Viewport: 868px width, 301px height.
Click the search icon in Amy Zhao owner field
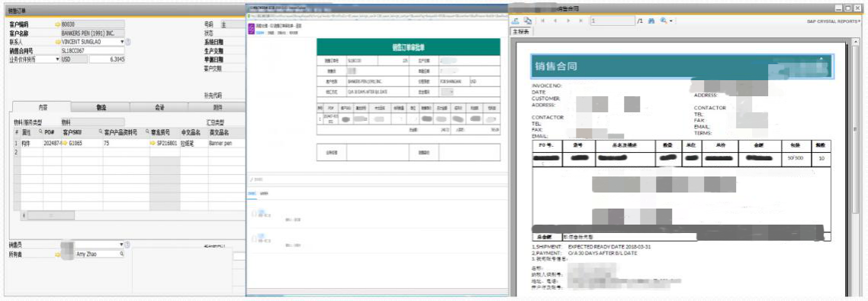click(x=121, y=254)
